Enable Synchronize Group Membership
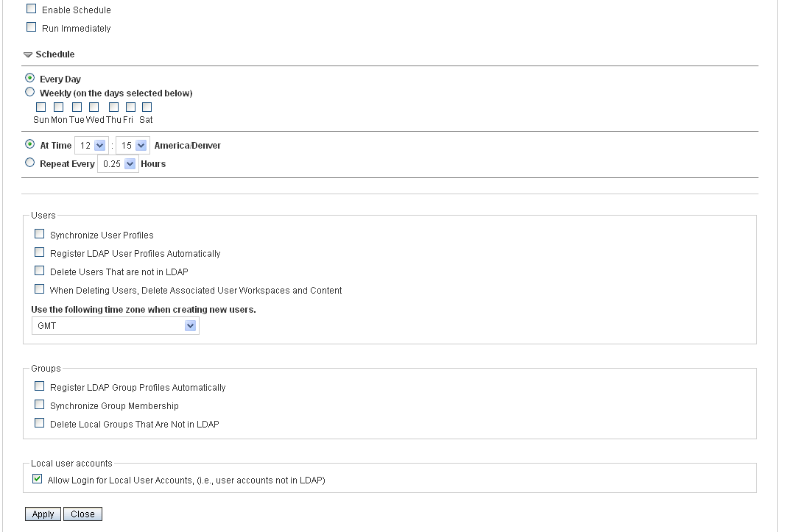This screenshot has height=532, width=785. [40, 405]
